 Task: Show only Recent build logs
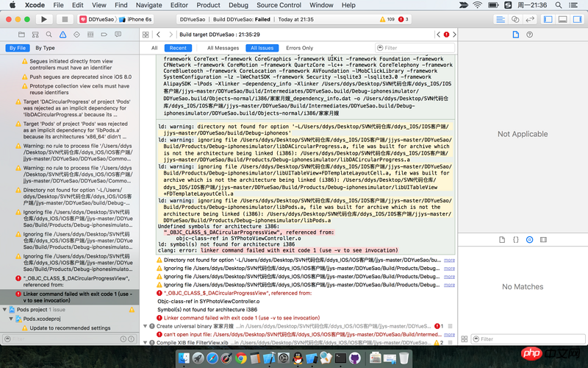click(178, 48)
